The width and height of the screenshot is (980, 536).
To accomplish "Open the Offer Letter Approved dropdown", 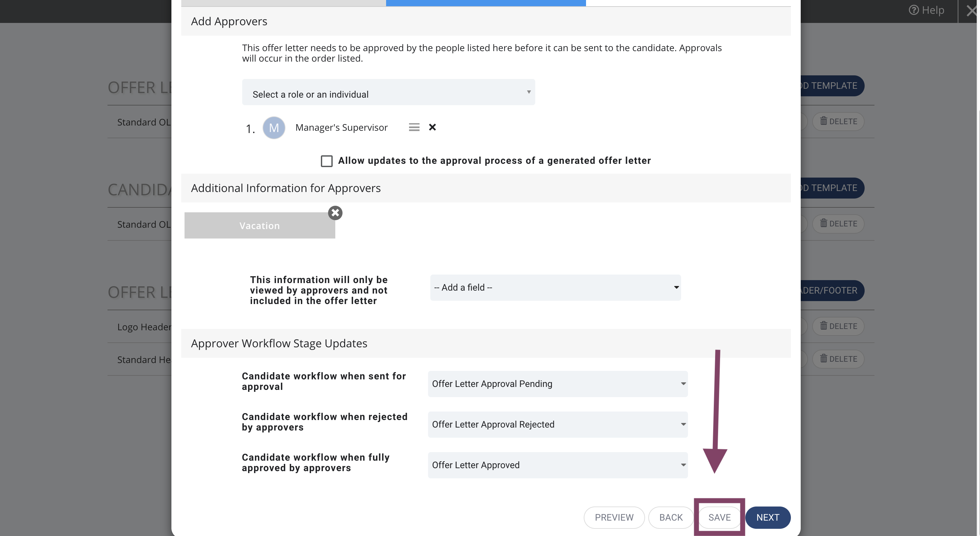I will [558, 465].
